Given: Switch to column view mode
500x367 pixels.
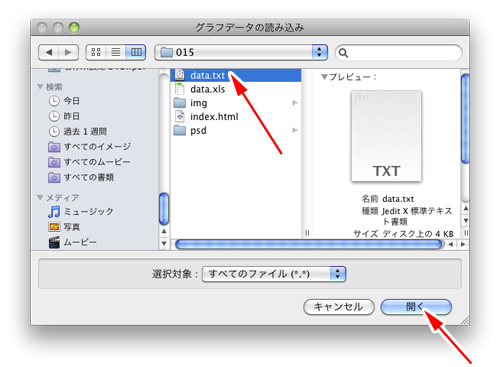Looking at the screenshot, I should point(136,52).
